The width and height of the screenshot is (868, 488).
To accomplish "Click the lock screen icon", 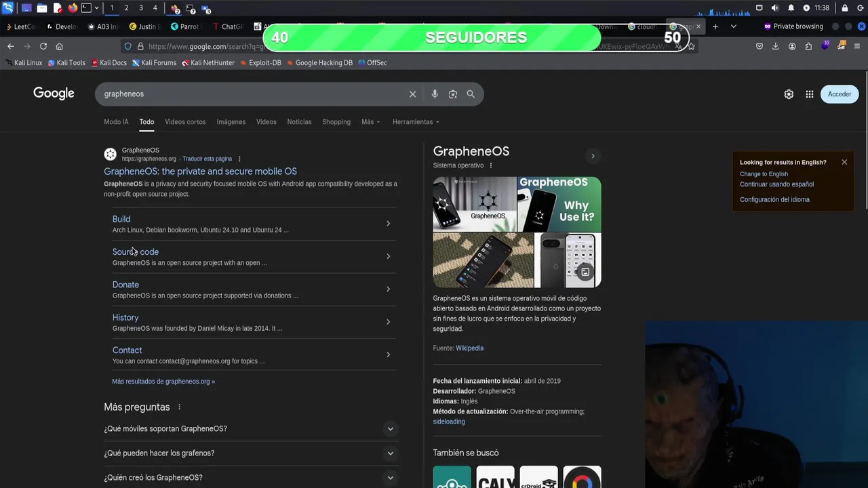I will (845, 8).
